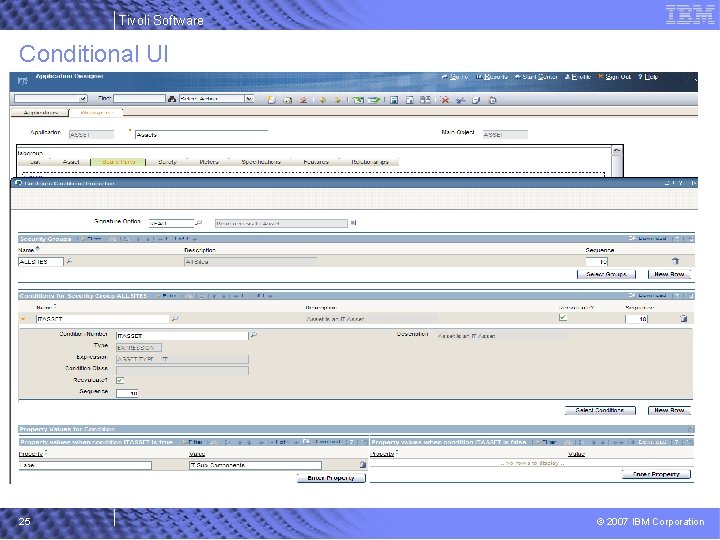This screenshot has height=540, width=720.
Task: Select the Meters tab in the workspace
Action: (x=209, y=162)
